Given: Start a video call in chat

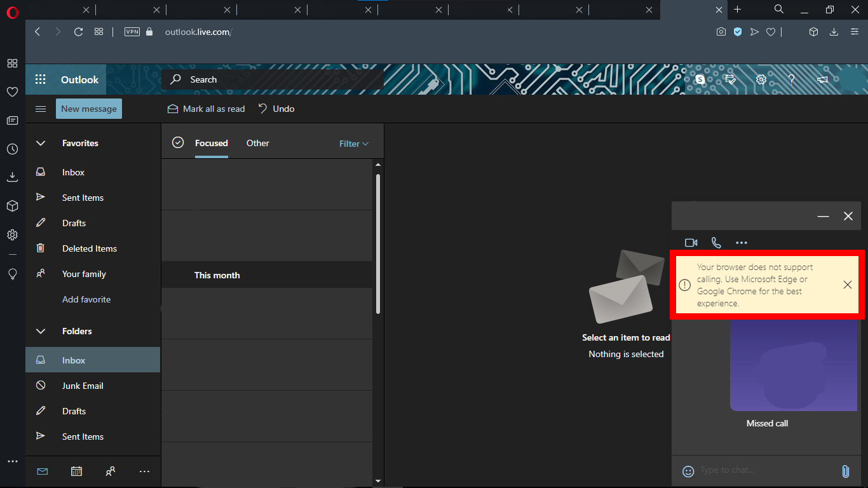Looking at the screenshot, I should tap(691, 243).
